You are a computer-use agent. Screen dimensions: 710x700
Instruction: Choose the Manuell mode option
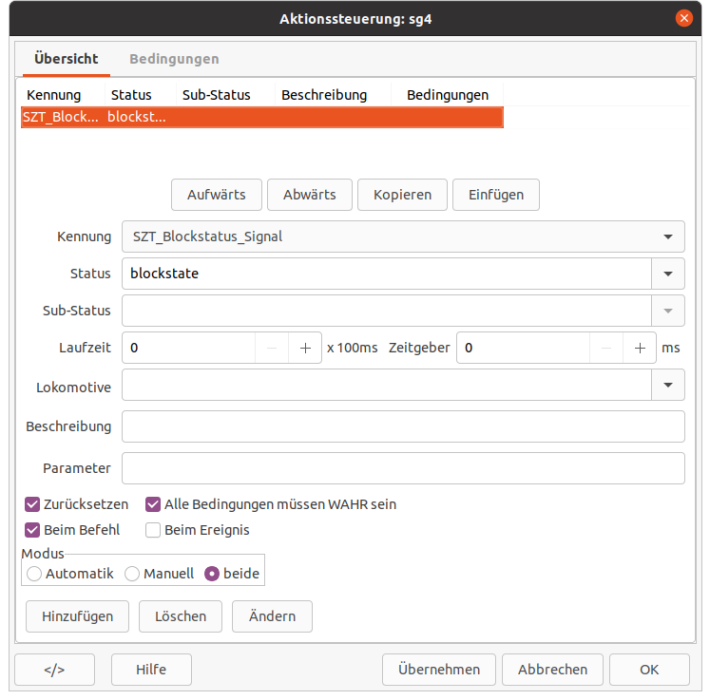tap(132, 574)
